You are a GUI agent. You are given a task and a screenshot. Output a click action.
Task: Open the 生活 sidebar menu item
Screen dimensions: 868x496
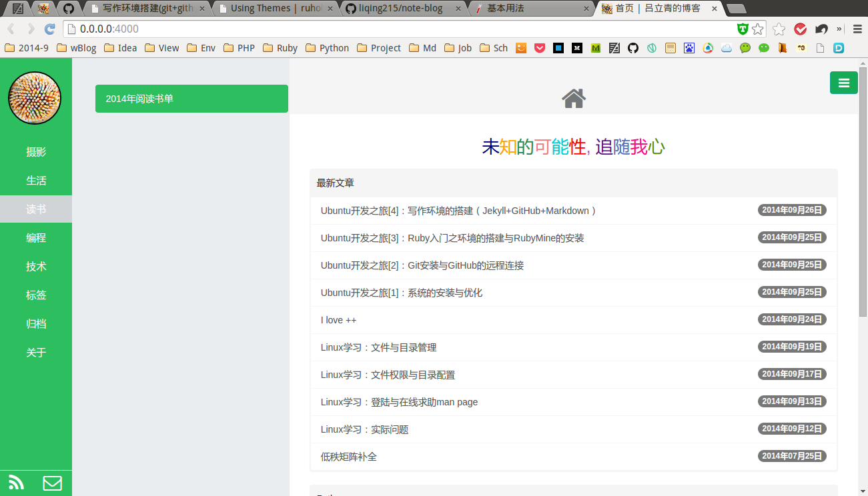[x=36, y=181]
